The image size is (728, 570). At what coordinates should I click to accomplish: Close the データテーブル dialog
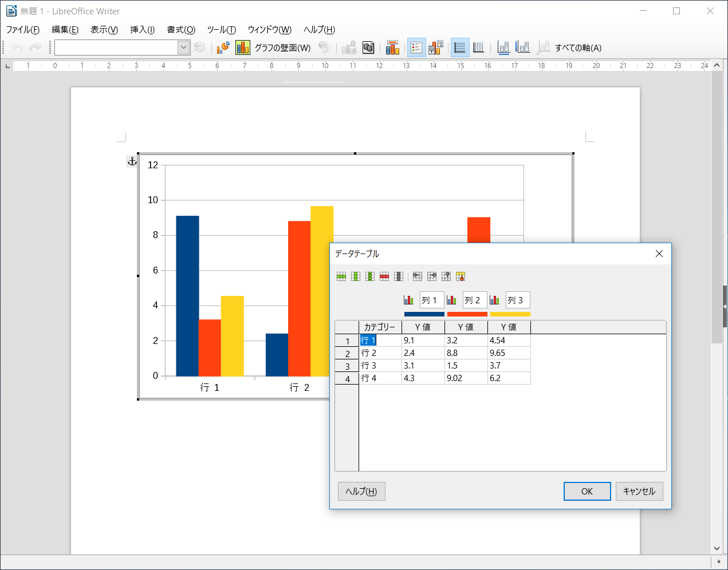tap(659, 254)
